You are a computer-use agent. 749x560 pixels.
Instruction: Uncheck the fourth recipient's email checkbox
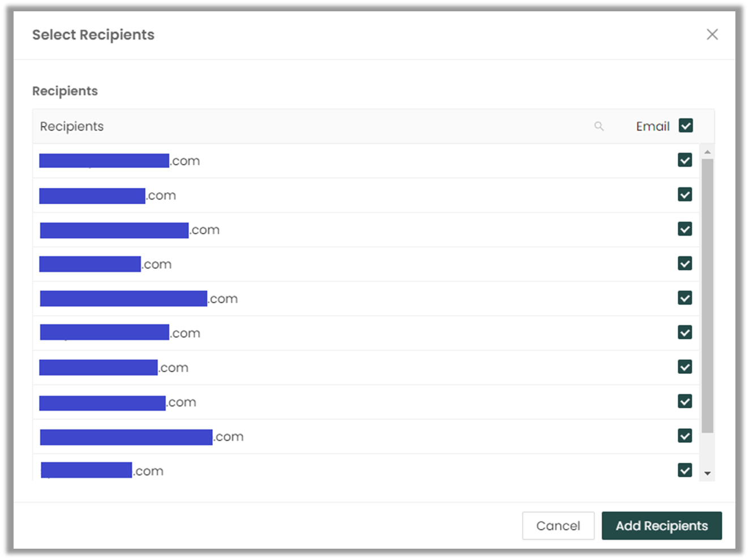[685, 264]
